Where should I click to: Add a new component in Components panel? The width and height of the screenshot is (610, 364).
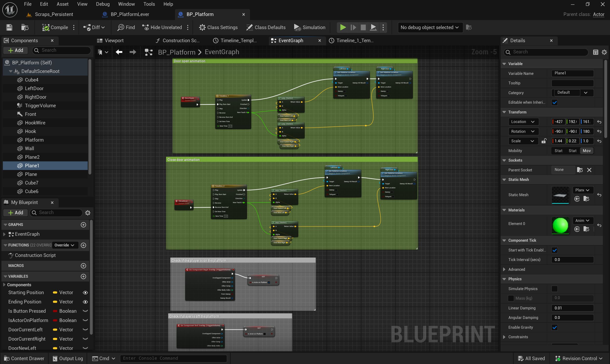pos(16,50)
